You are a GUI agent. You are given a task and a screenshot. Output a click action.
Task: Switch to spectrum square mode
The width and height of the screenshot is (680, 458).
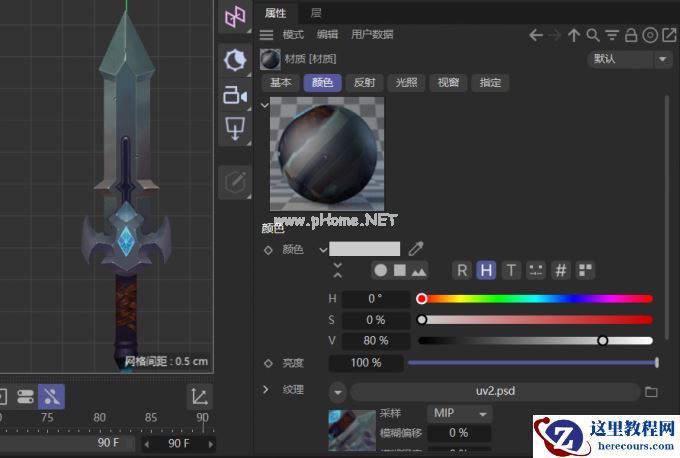(x=399, y=270)
